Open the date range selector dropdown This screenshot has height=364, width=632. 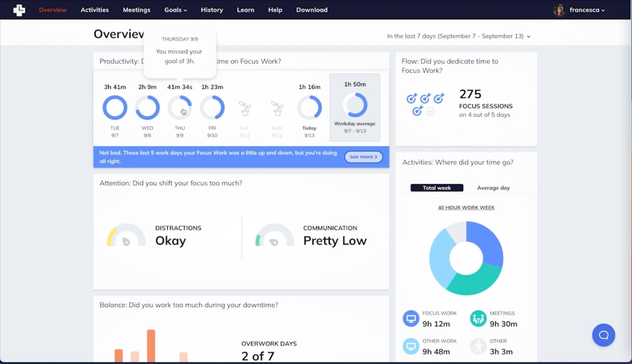pyautogui.click(x=459, y=36)
